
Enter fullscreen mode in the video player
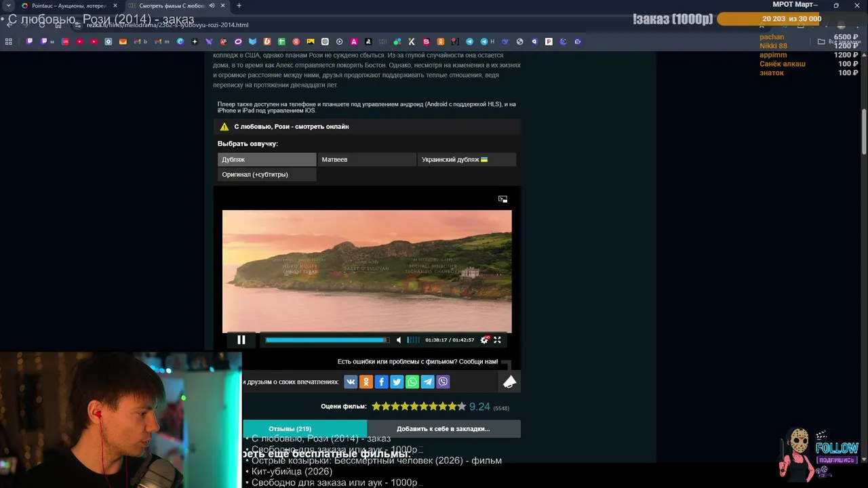[497, 340]
